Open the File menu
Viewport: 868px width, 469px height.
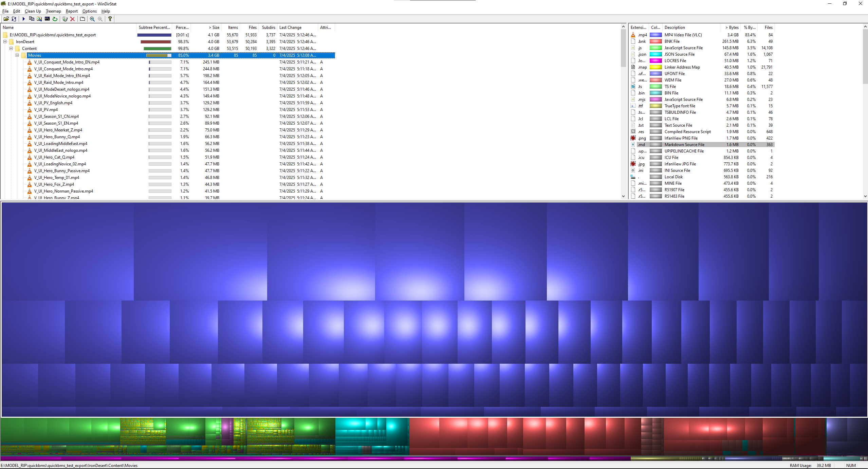[5, 11]
